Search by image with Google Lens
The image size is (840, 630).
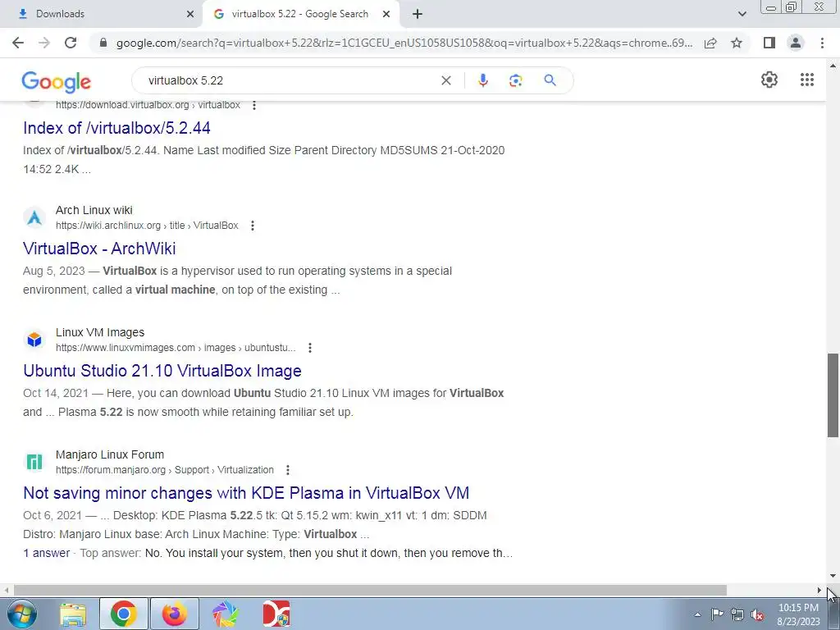click(516, 80)
